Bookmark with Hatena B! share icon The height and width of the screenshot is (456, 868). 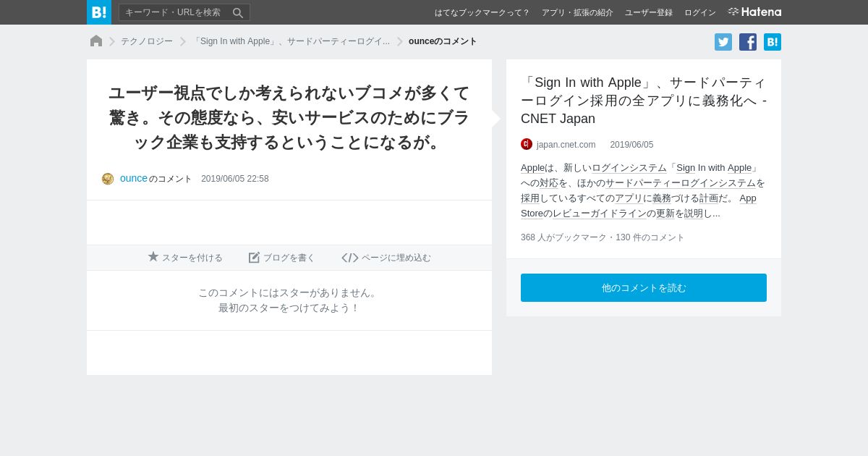tap(773, 42)
